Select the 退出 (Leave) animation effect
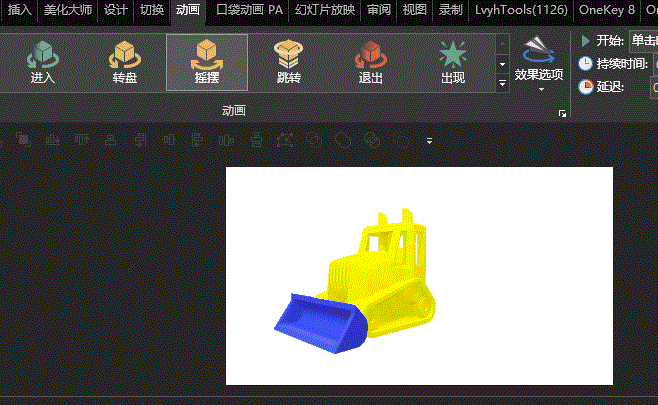This screenshot has width=658, height=405. point(370,62)
